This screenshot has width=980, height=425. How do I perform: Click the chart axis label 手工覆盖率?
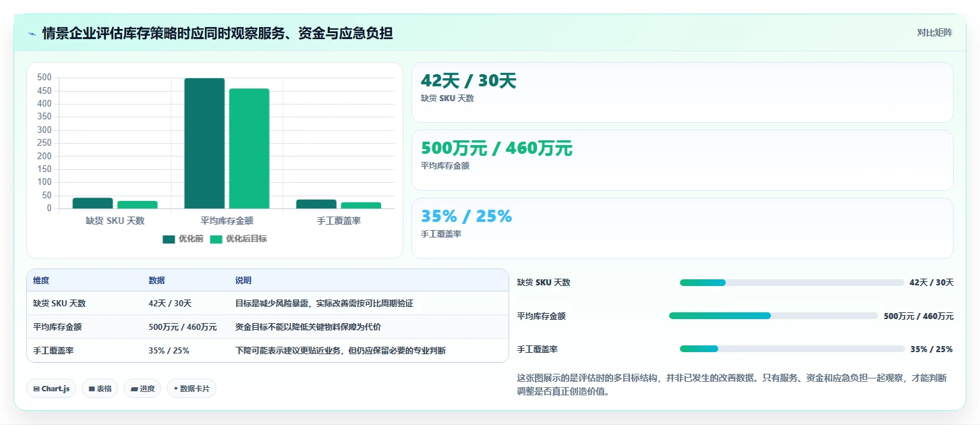tap(339, 221)
